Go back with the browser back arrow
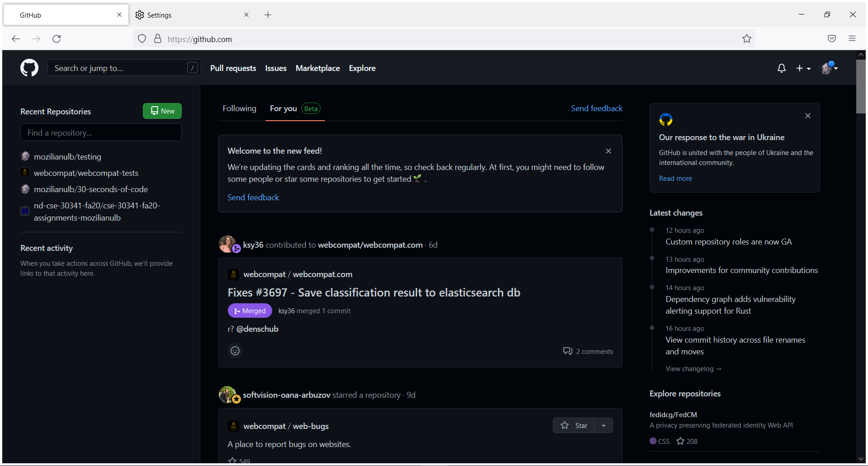The image size is (868, 466). [x=16, y=39]
